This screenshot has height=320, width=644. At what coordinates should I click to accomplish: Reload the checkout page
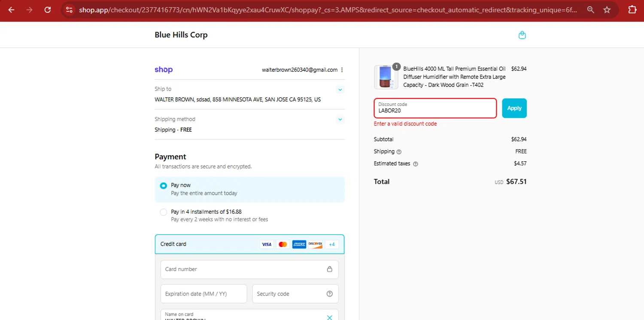click(48, 9)
